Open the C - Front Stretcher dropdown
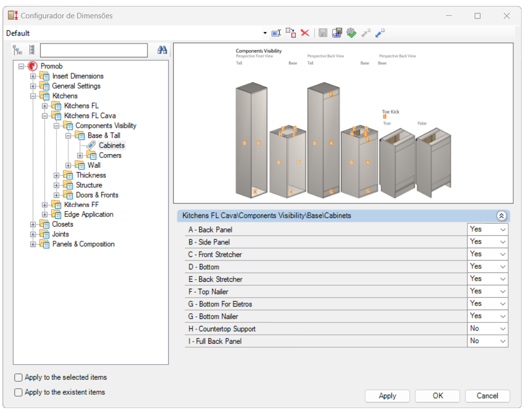The image size is (532, 416). click(487, 255)
